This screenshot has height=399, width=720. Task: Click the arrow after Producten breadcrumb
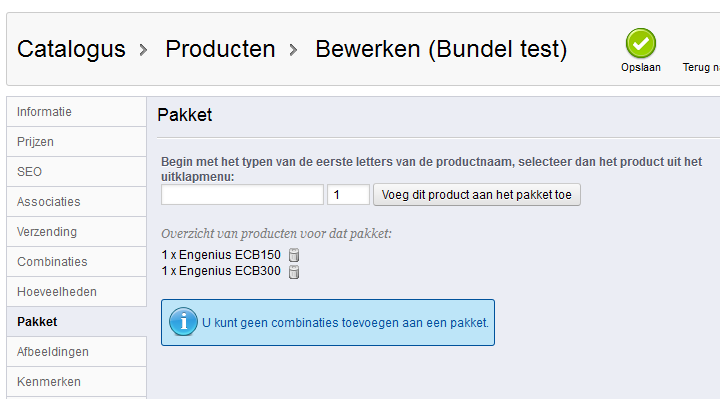(x=293, y=50)
